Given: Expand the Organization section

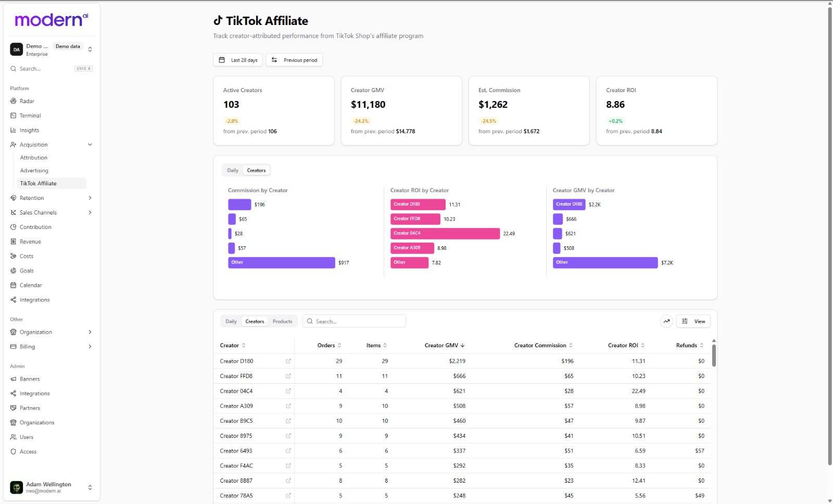Looking at the screenshot, I should point(90,332).
